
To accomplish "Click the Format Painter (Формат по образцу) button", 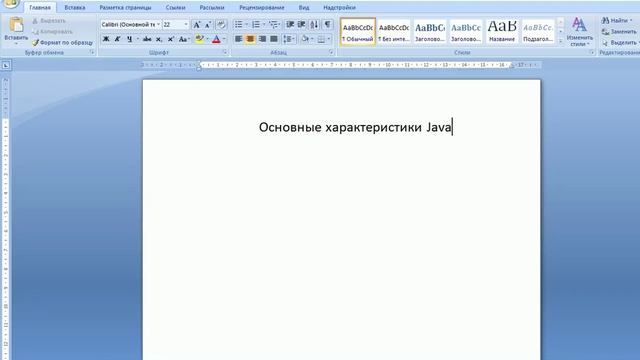I will point(62,42).
